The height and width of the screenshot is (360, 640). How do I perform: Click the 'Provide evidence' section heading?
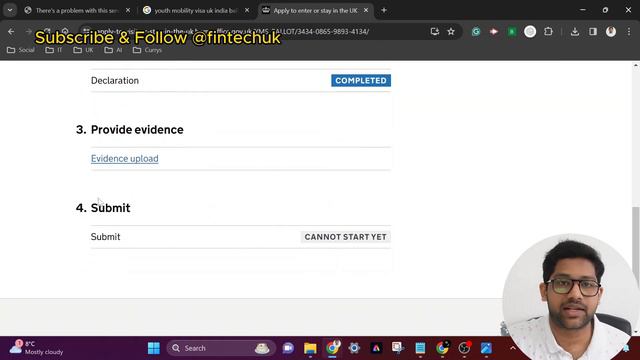pyautogui.click(x=137, y=129)
